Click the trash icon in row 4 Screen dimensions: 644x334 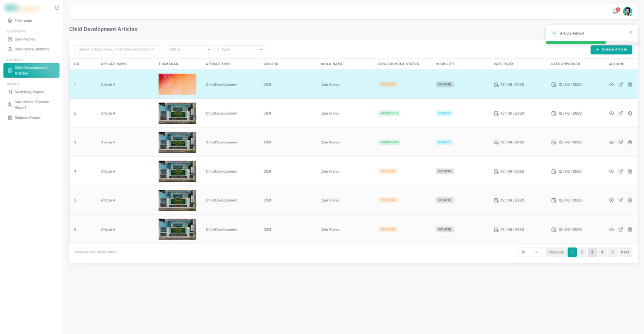[x=630, y=171]
